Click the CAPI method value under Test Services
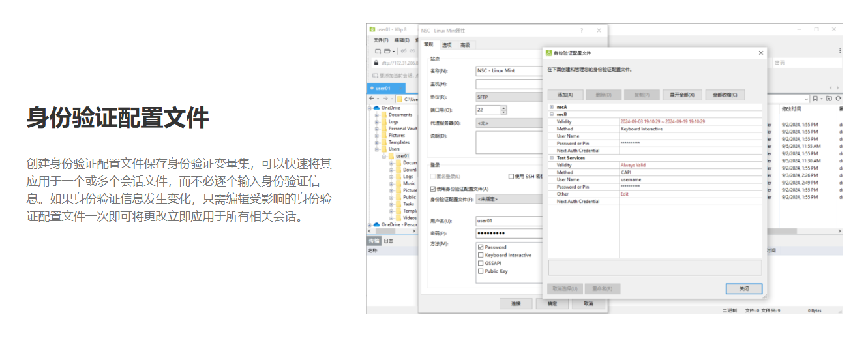This screenshot has height=349, width=868. click(x=625, y=172)
